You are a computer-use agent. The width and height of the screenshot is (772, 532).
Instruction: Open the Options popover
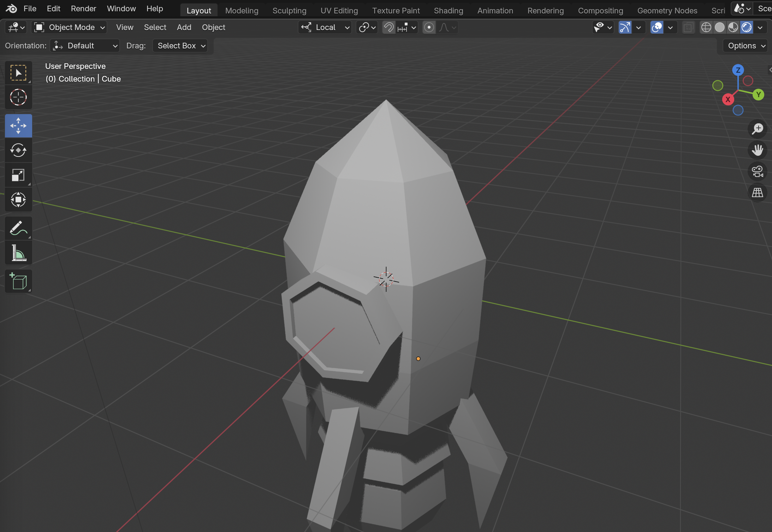tap(746, 46)
